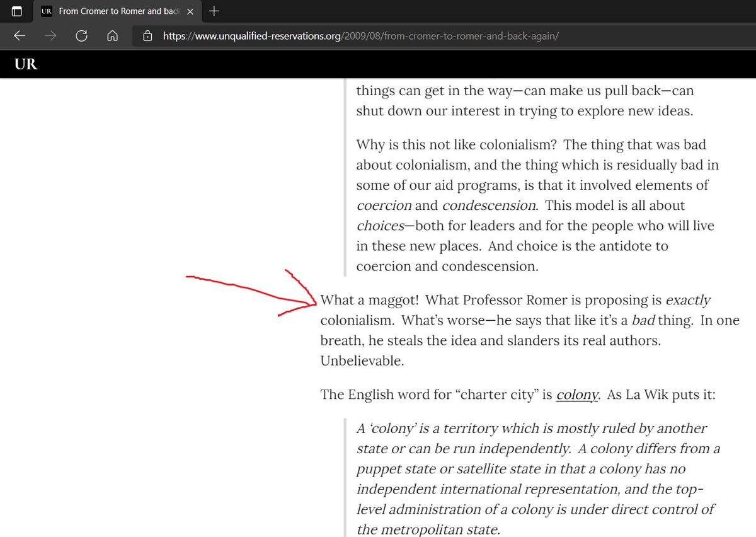Click the italic word 'bad' in paragraph
Image resolution: width=756 pixels, height=537 pixels.
(x=644, y=320)
